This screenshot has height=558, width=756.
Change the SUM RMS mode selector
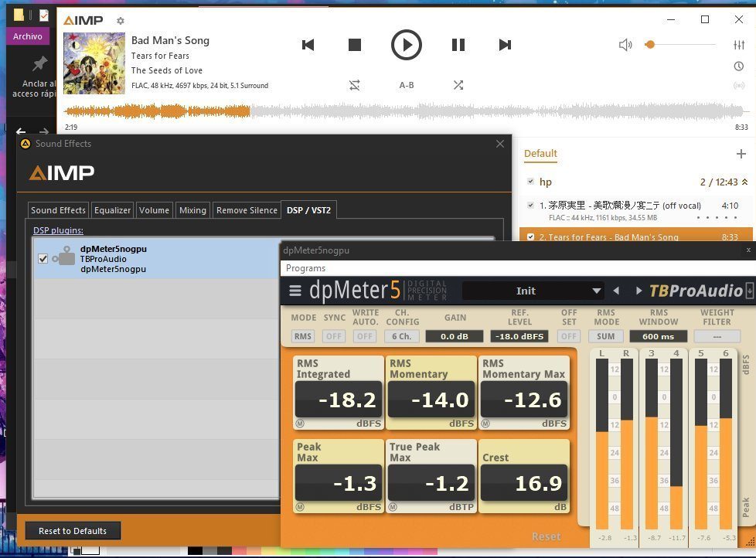coord(606,336)
